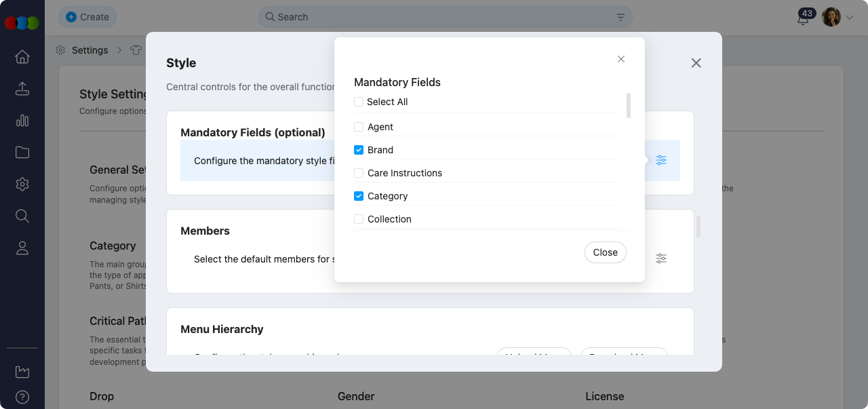Enable the Care Instructions checkbox
This screenshot has width=868, height=409.
pyautogui.click(x=359, y=173)
